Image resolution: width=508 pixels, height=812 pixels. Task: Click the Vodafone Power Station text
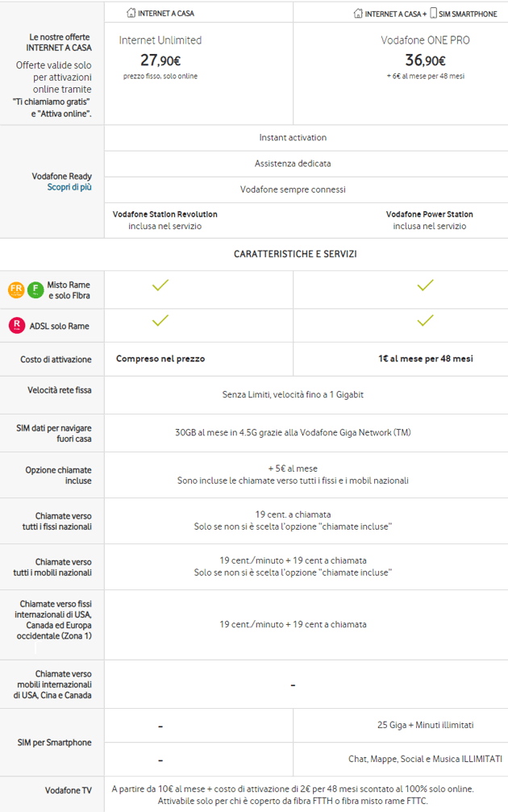429,214
